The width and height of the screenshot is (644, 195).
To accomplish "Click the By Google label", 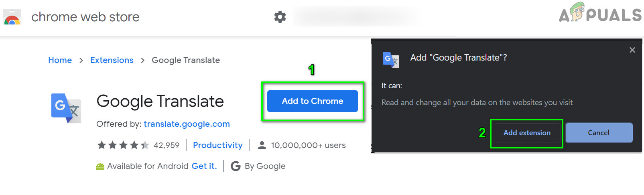I will click(x=265, y=166).
